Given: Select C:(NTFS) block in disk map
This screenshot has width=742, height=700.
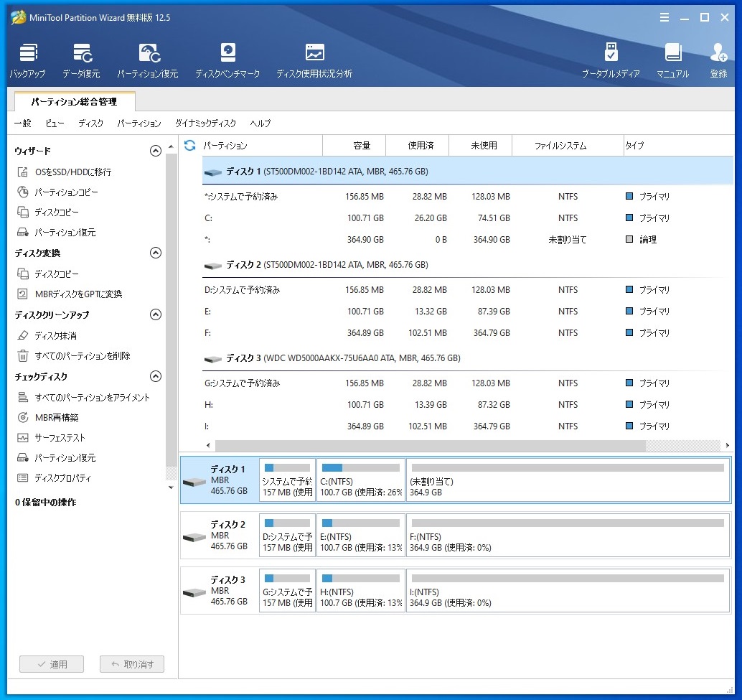Looking at the screenshot, I should pyautogui.click(x=361, y=480).
